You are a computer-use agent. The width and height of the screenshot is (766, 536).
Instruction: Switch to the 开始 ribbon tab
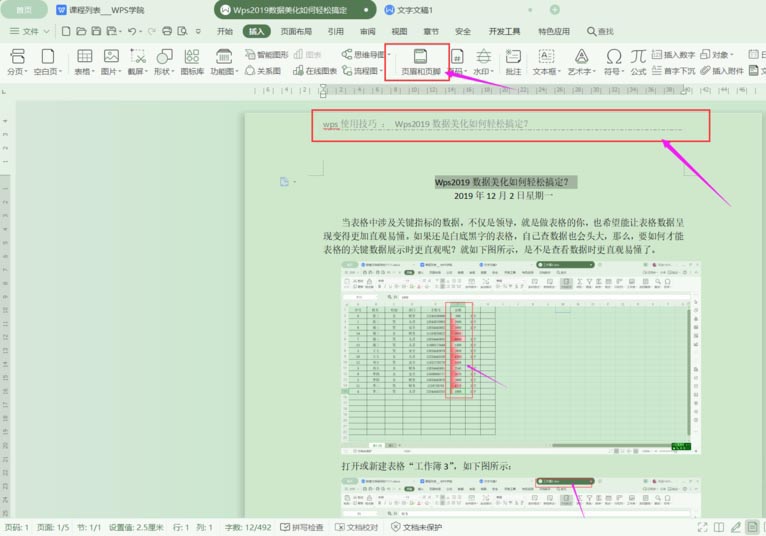(x=225, y=31)
